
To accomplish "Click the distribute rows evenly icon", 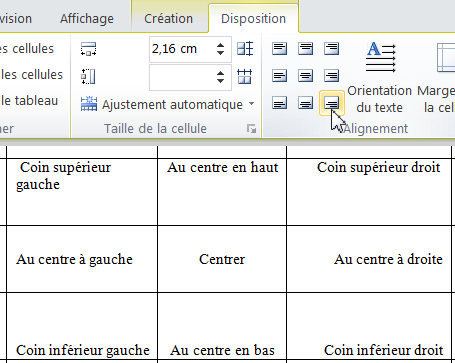I will pyautogui.click(x=245, y=49).
